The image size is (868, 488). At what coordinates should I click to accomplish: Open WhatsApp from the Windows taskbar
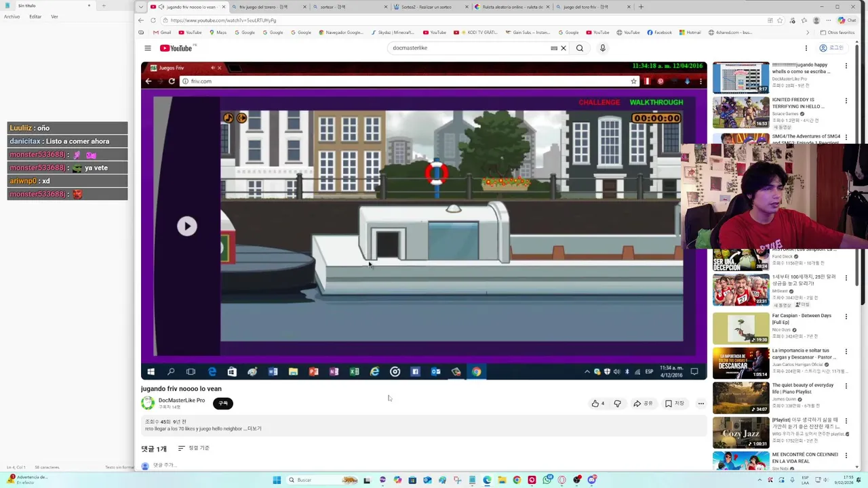pos(547,480)
